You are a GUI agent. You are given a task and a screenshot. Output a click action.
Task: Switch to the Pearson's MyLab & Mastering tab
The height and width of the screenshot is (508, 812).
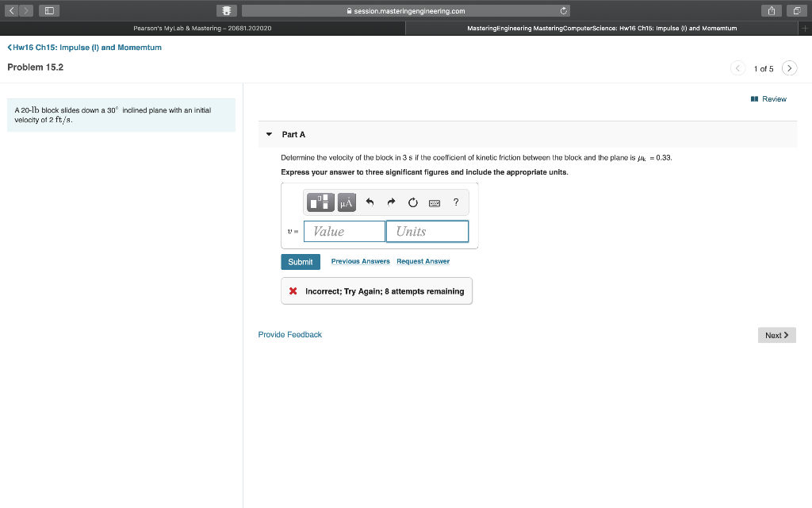click(202, 28)
